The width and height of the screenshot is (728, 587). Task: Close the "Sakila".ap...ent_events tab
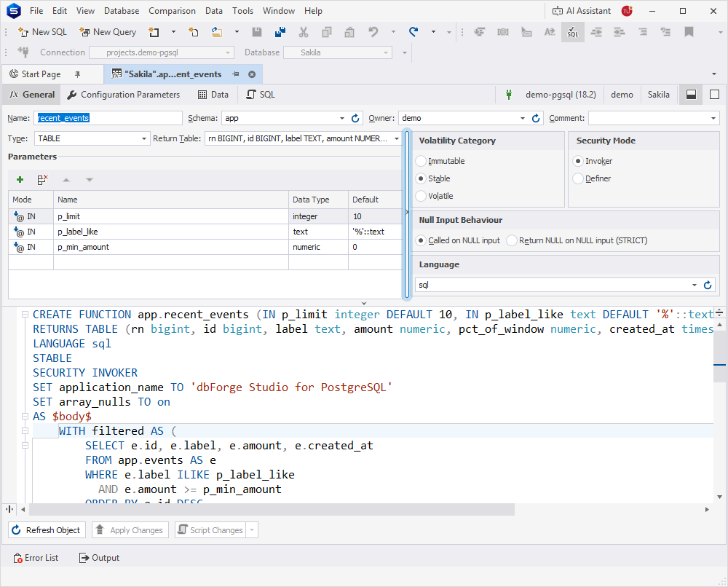252,74
